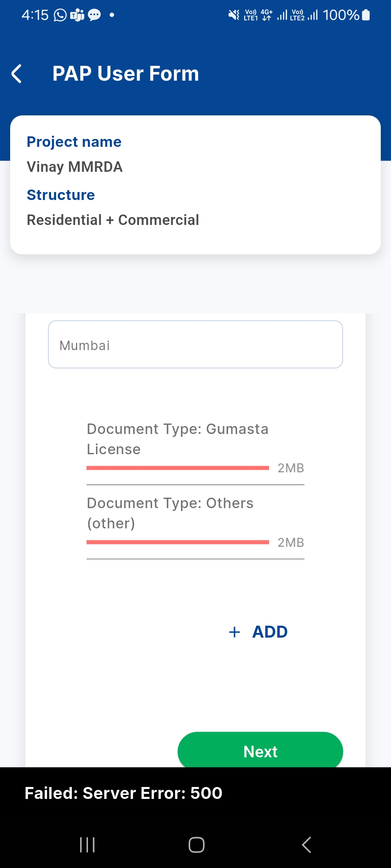
Task: Click the Mumbai text field
Action: (195, 345)
